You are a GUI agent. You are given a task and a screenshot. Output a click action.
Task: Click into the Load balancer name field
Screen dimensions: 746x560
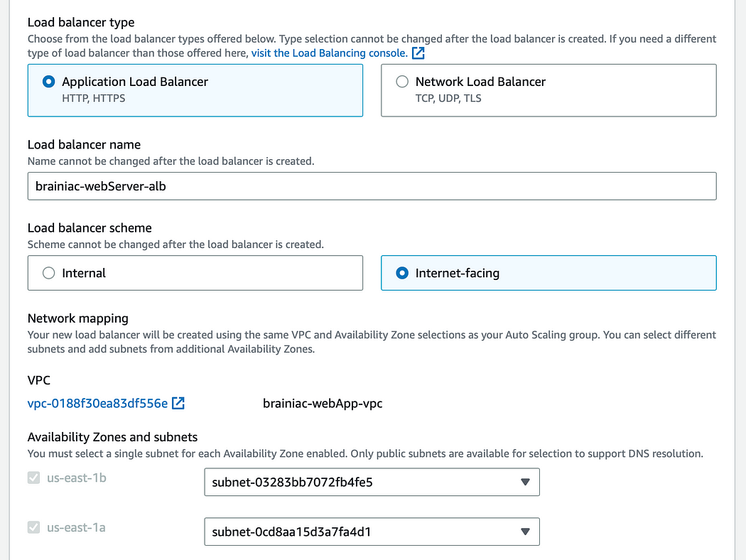[372, 186]
